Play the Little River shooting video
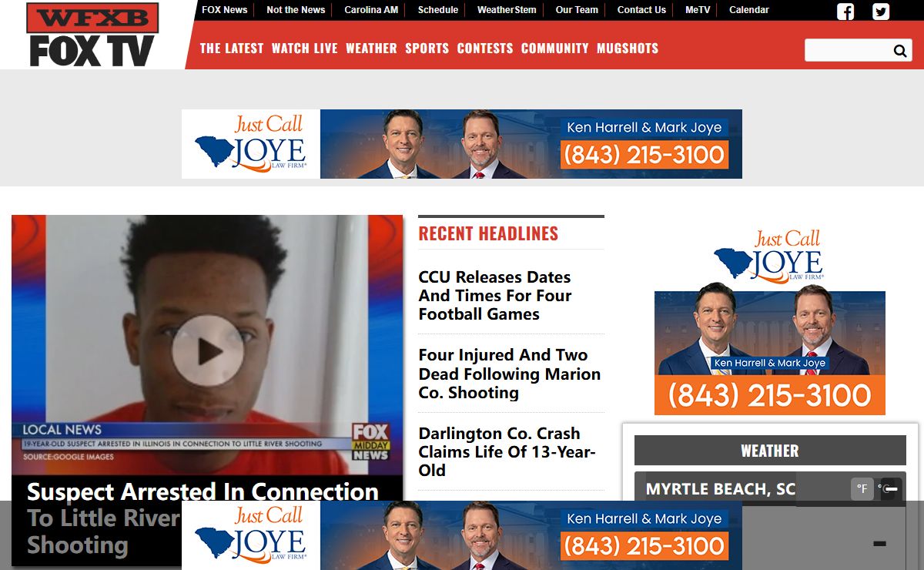924x570 pixels. coord(207,350)
